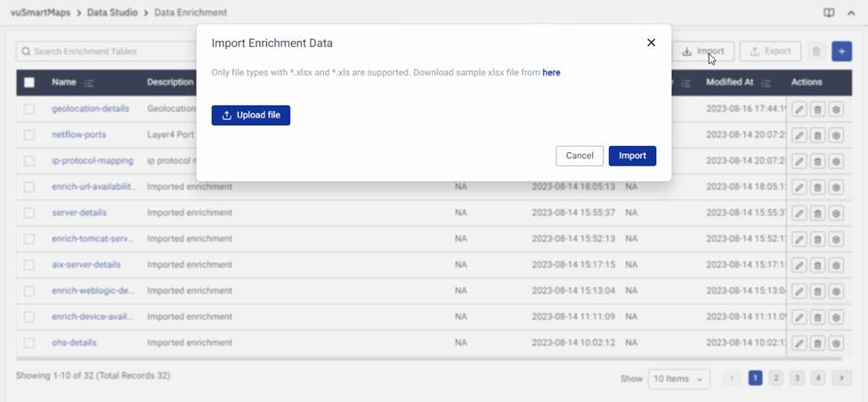Viewport: 868px width, 402px height.
Task: Collapse the header using the top-right chevron
Action: tap(851, 13)
